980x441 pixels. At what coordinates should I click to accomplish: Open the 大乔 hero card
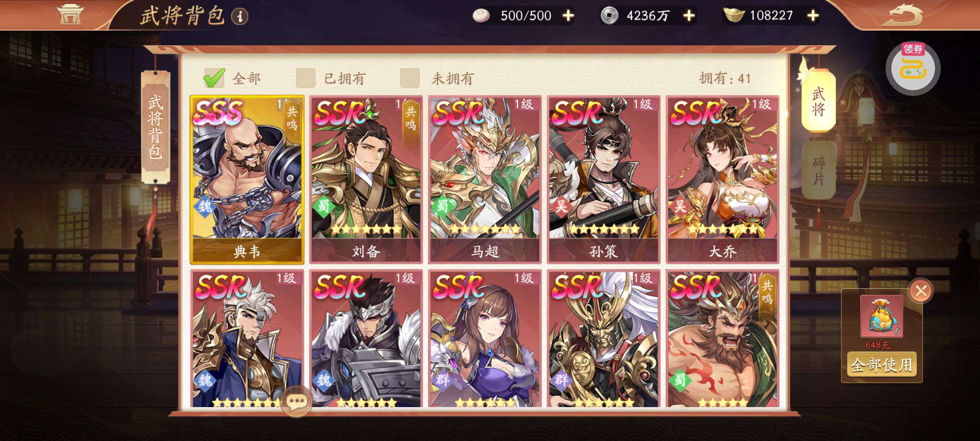point(722,180)
